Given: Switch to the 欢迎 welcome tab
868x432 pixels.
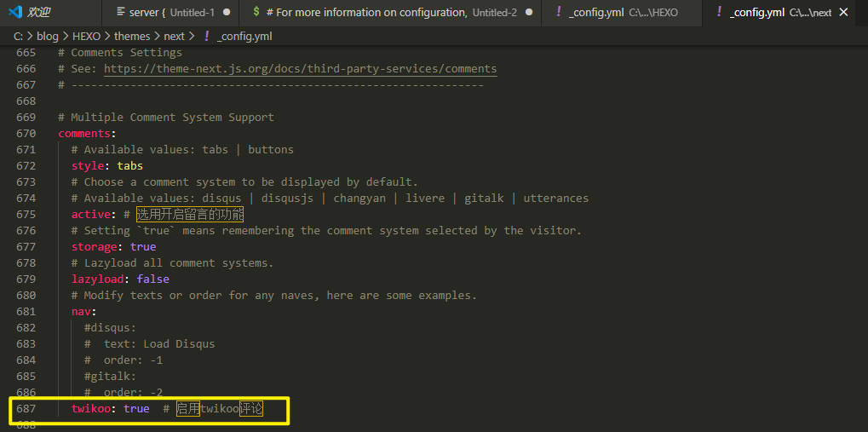Looking at the screenshot, I should (x=38, y=13).
